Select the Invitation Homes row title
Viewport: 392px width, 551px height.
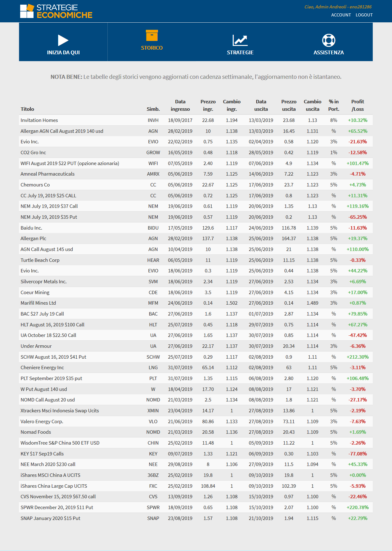39,120
